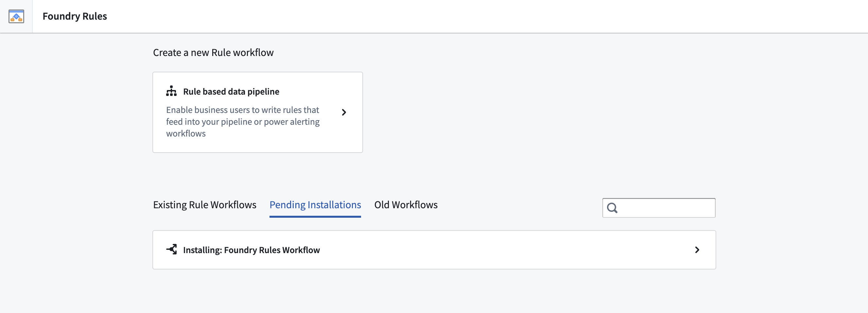868x313 pixels.
Task: Click the Foundry Rules header title
Action: [x=75, y=16]
